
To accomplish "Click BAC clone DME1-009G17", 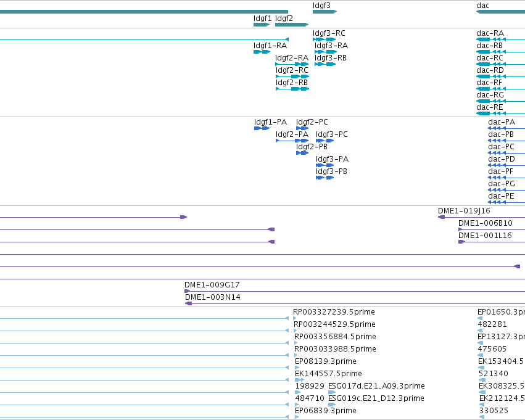I will point(212,285).
